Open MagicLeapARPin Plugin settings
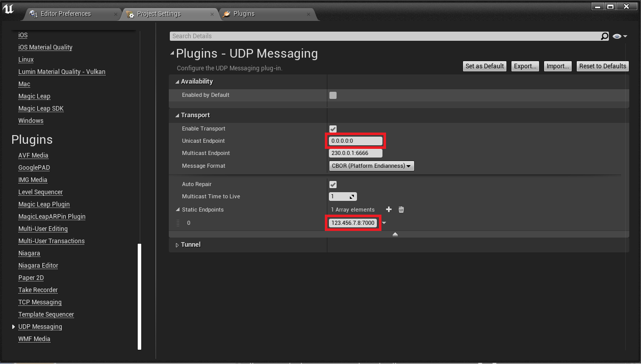This screenshot has width=641, height=364. [x=52, y=217]
